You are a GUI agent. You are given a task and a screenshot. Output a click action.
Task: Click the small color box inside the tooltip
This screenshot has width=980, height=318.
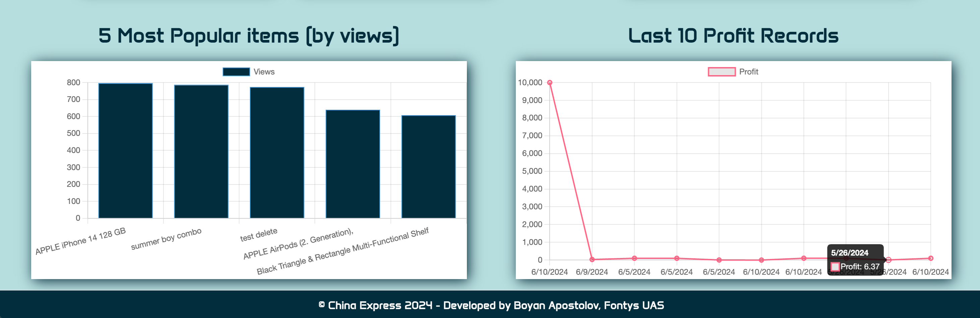click(835, 267)
